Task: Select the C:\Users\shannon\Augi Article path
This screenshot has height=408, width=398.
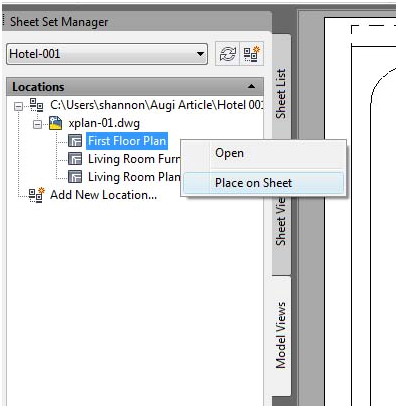Action: tap(157, 105)
